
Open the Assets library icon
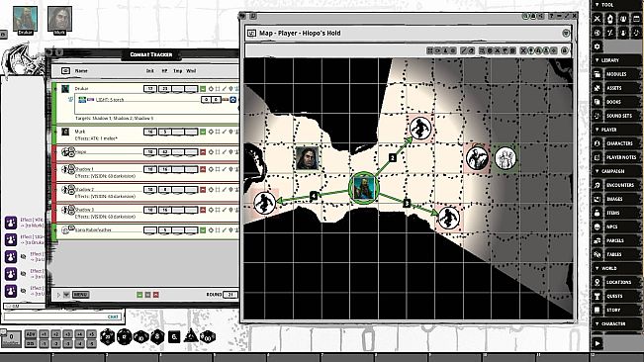(x=598, y=88)
